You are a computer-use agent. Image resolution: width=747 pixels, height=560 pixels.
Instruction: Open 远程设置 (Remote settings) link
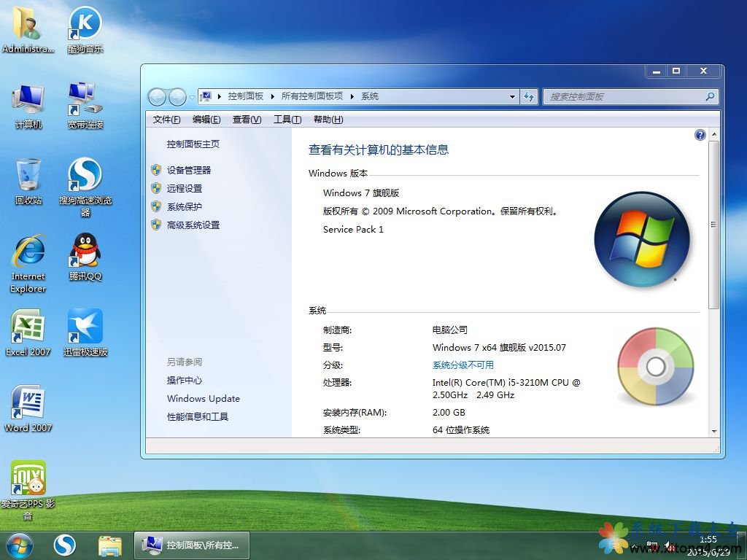click(x=185, y=188)
